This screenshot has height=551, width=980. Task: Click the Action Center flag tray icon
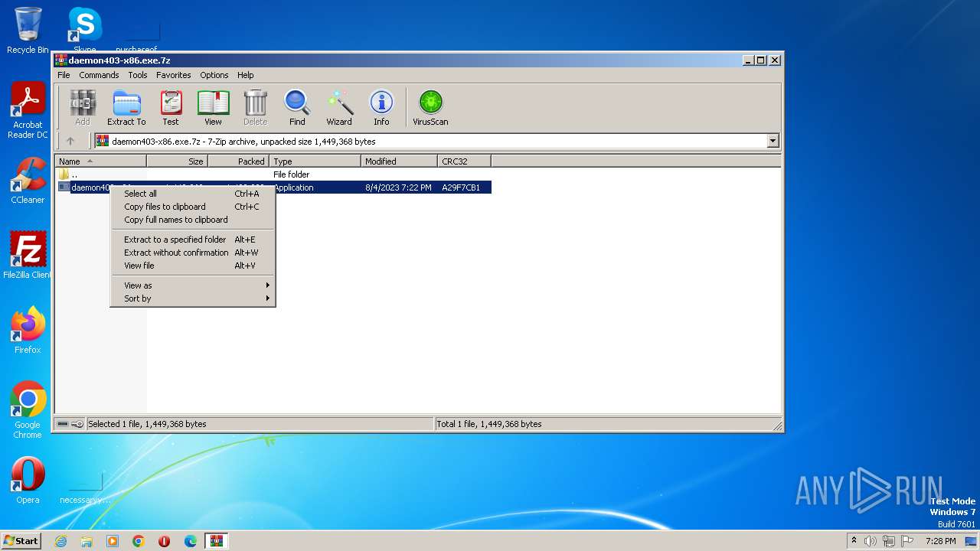[x=907, y=541]
